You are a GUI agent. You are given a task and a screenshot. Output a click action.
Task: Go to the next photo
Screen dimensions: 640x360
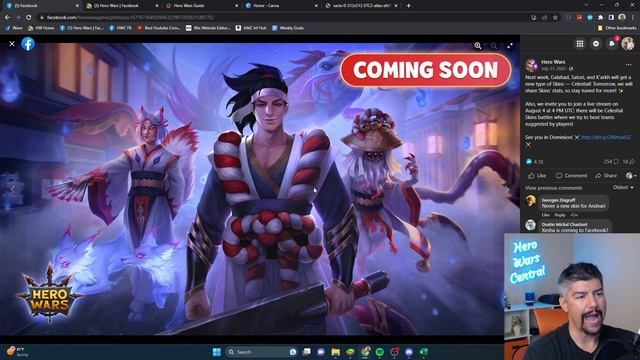point(507,190)
